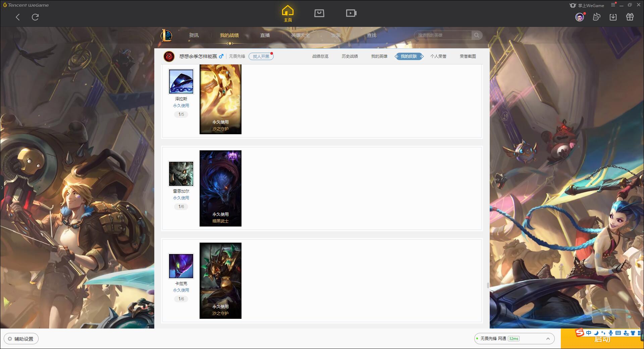Switch to the 我的战绩 tab
Screen dimensions: 644x349
coord(229,35)
